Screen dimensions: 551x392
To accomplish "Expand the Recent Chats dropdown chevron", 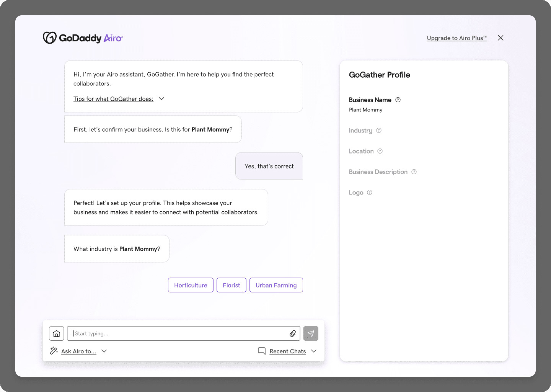I will 314,351.
